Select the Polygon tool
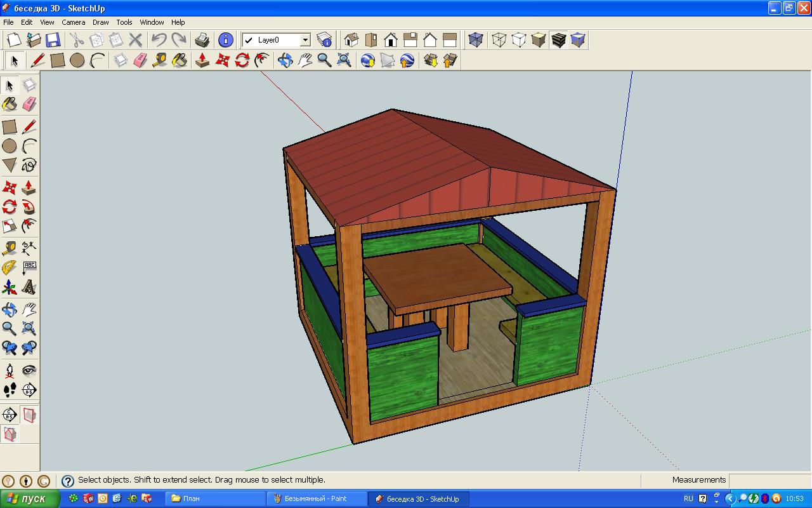This screenshot has width=812, height=508. tap(10, 165)
